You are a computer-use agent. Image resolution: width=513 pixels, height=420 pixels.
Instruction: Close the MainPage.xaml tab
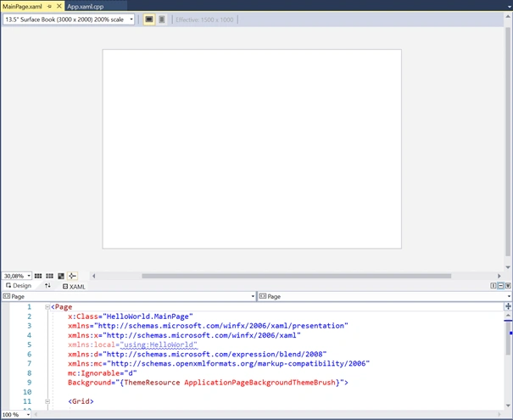click(59, 6)
